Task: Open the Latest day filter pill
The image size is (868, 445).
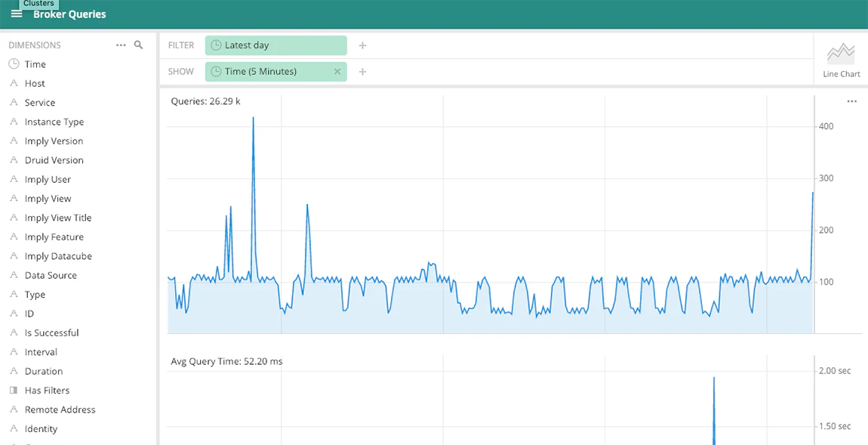Action: tap(275, 45)
